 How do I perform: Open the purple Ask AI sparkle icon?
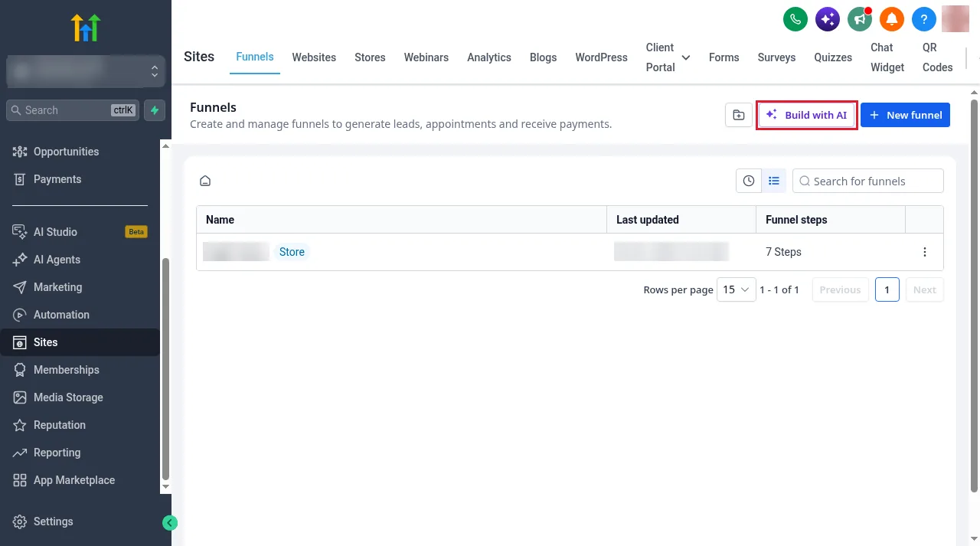828,18
